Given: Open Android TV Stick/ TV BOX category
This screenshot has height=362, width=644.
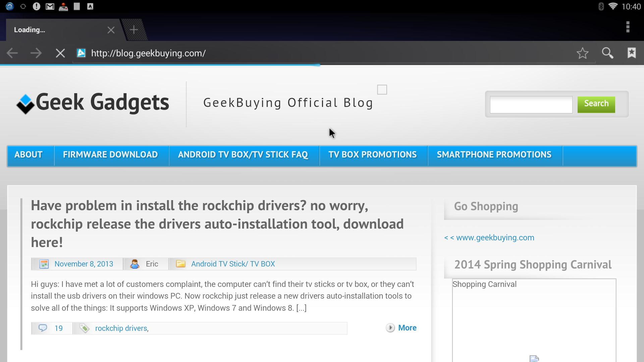Looking at the screenshot, I should [x=233, y=264].
